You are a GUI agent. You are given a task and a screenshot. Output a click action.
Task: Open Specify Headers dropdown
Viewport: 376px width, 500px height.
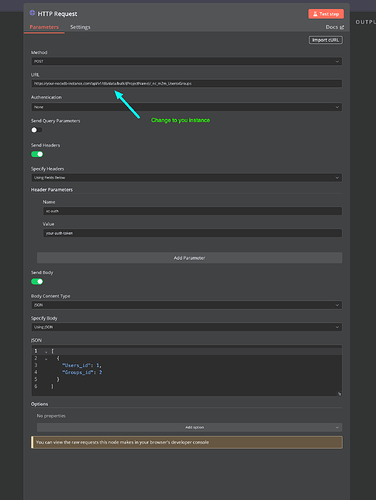pos(187,178)
